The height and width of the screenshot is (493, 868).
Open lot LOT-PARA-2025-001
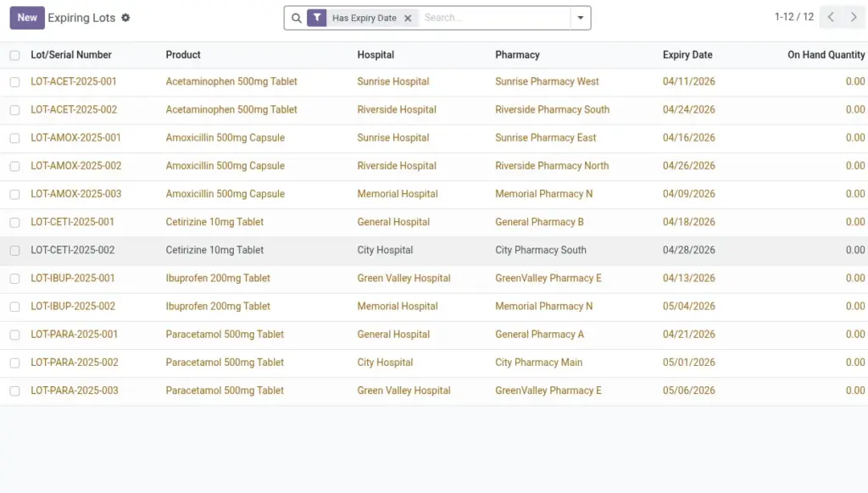pyautogui.click(x=75, y=335)
